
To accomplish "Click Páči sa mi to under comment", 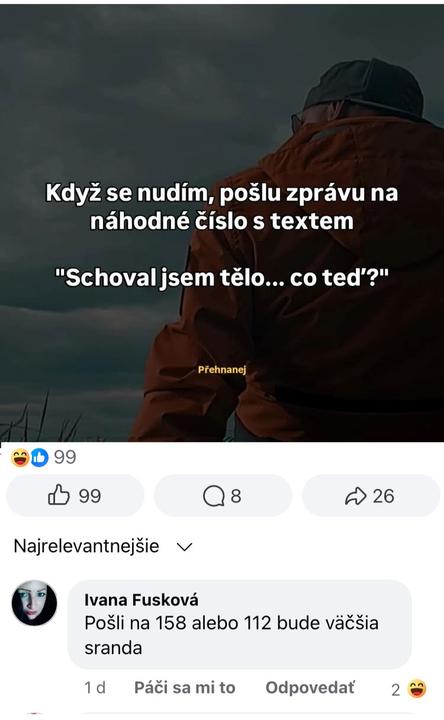I will [185, 687].
